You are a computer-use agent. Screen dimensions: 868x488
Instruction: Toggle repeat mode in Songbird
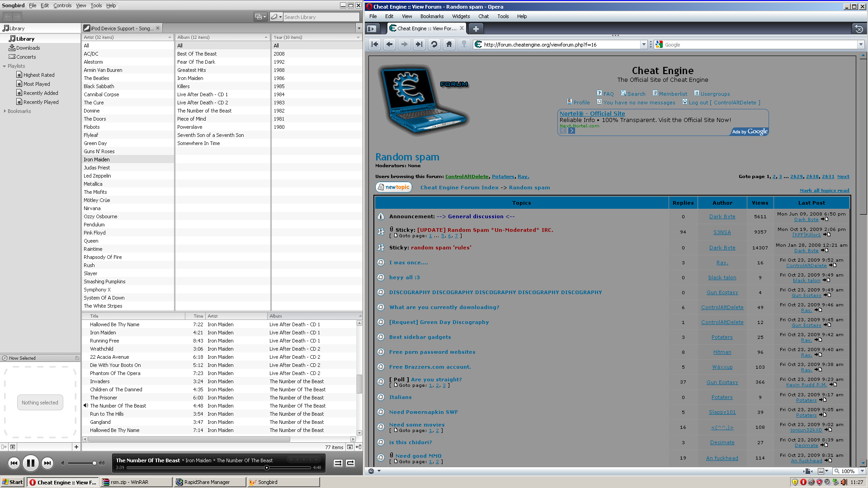tap(350, 463)
